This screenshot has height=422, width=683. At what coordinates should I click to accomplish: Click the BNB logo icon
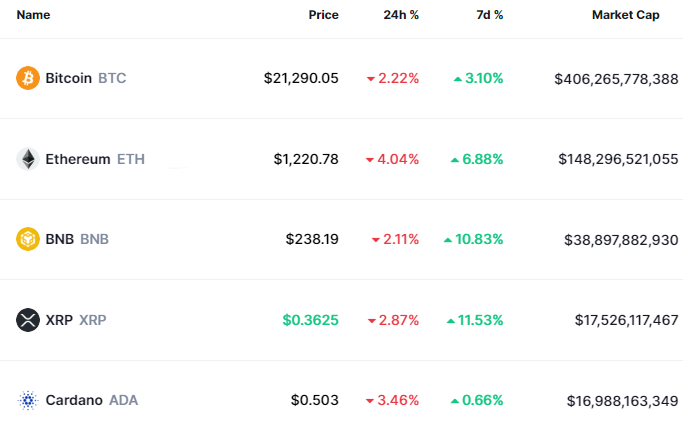pyautogui.click(x=28, y=239)
